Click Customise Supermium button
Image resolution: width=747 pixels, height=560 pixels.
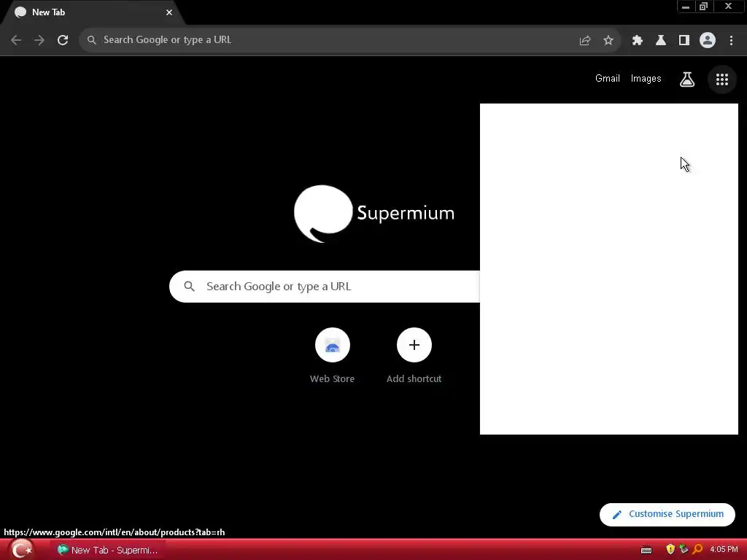click(x=667, y=514)
